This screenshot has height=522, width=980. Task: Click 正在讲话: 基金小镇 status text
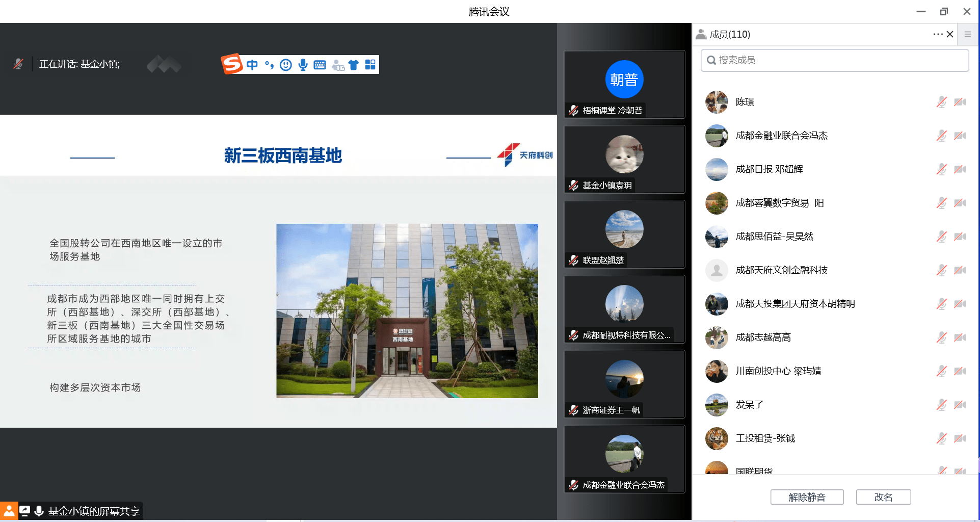(x=80, y=64)
